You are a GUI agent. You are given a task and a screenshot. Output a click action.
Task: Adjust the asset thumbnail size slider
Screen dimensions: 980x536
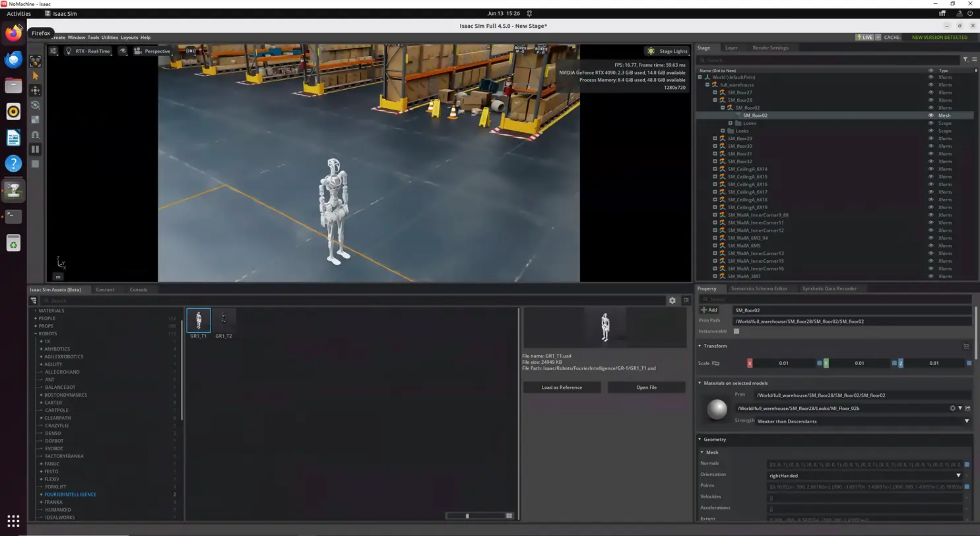pos(467,516)
